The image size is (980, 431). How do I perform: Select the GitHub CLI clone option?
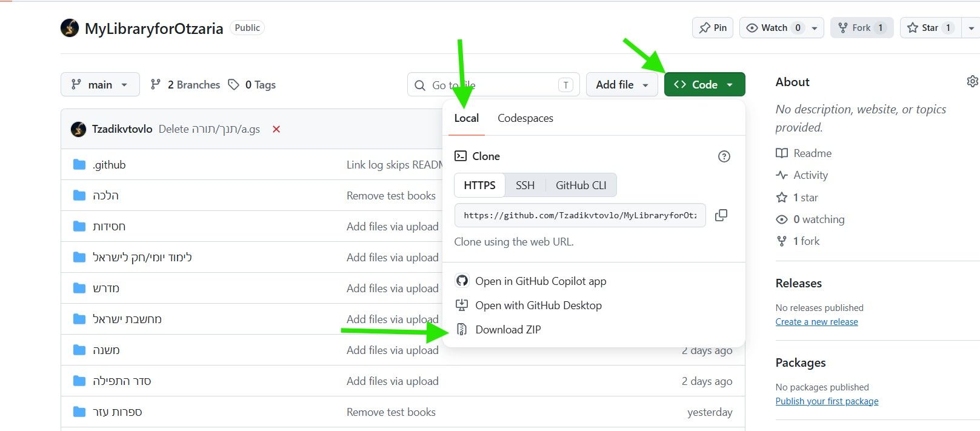click(581, 185)
